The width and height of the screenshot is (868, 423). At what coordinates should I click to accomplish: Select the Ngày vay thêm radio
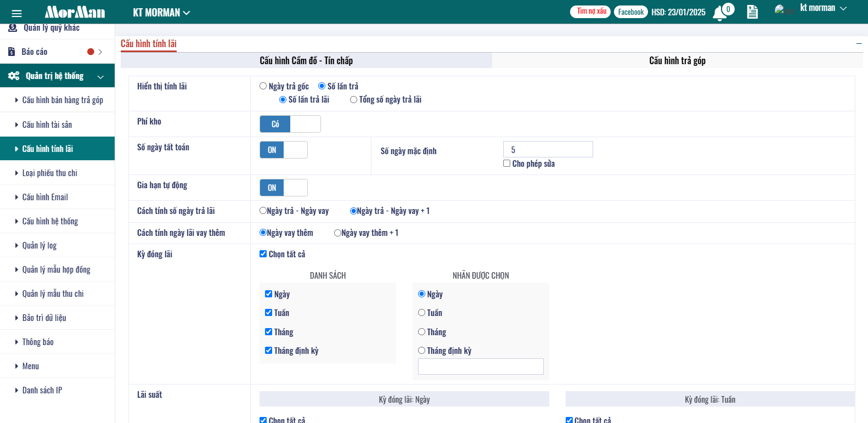(x=263, y=233)
